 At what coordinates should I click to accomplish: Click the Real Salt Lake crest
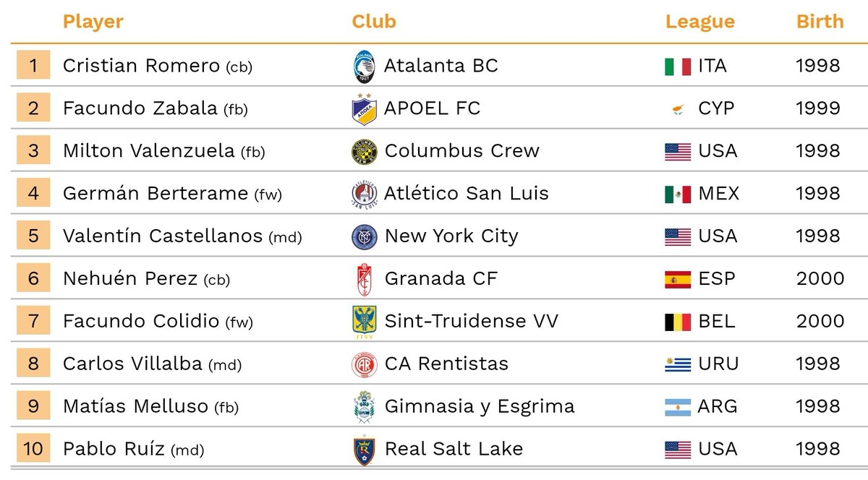[364, 449]
